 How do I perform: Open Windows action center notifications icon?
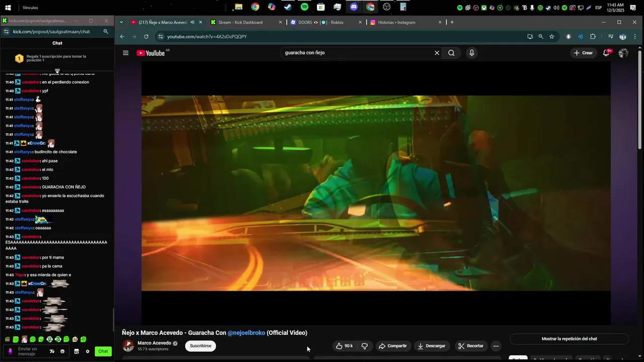[633, 8]
